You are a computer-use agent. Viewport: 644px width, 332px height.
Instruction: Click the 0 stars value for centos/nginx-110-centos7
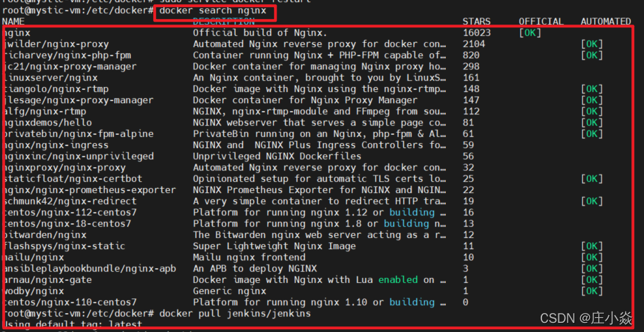coord(466,303)
